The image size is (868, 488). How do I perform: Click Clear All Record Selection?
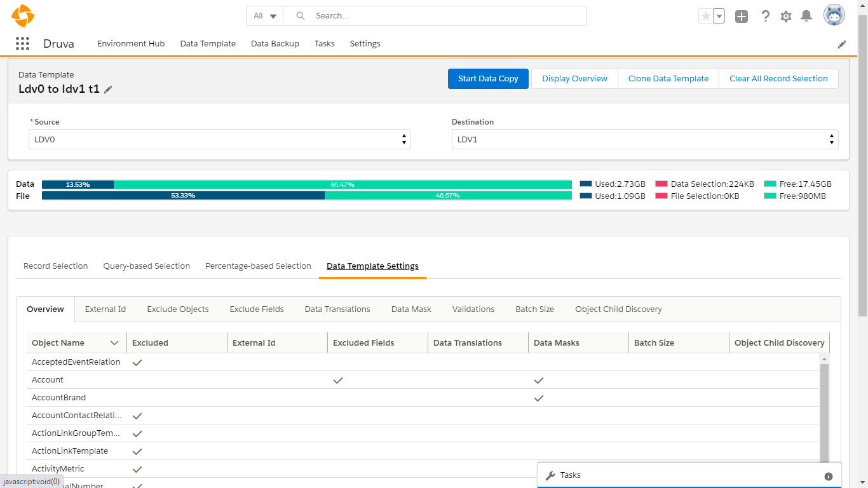[778, 79]
